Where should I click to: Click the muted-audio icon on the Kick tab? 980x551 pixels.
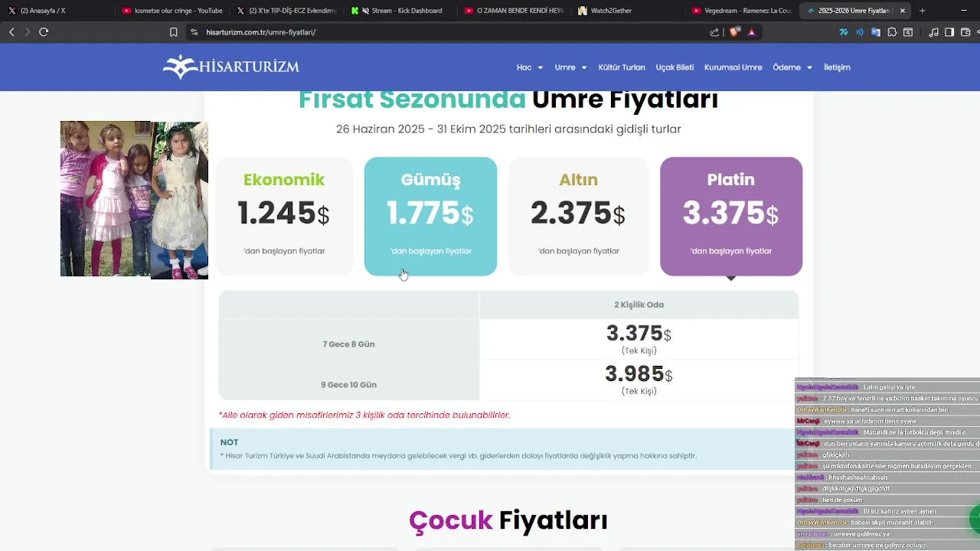point(365,11)
